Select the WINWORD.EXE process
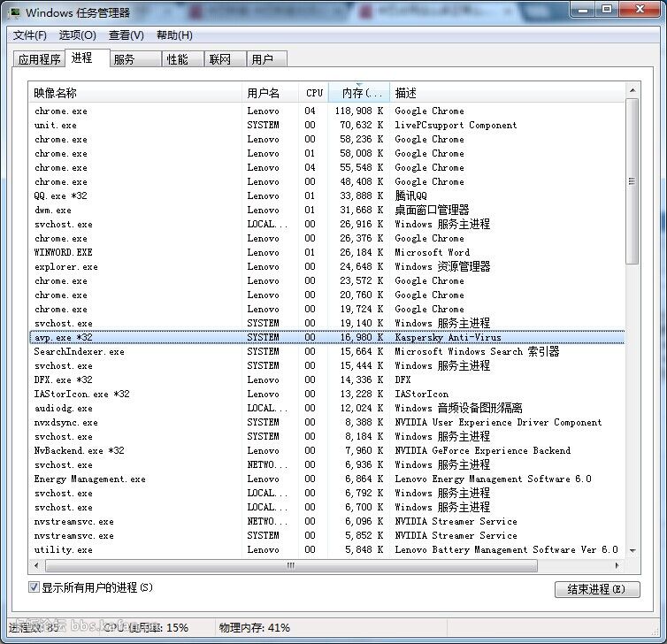This screenshot has height=644, width=667. [326, 252]
